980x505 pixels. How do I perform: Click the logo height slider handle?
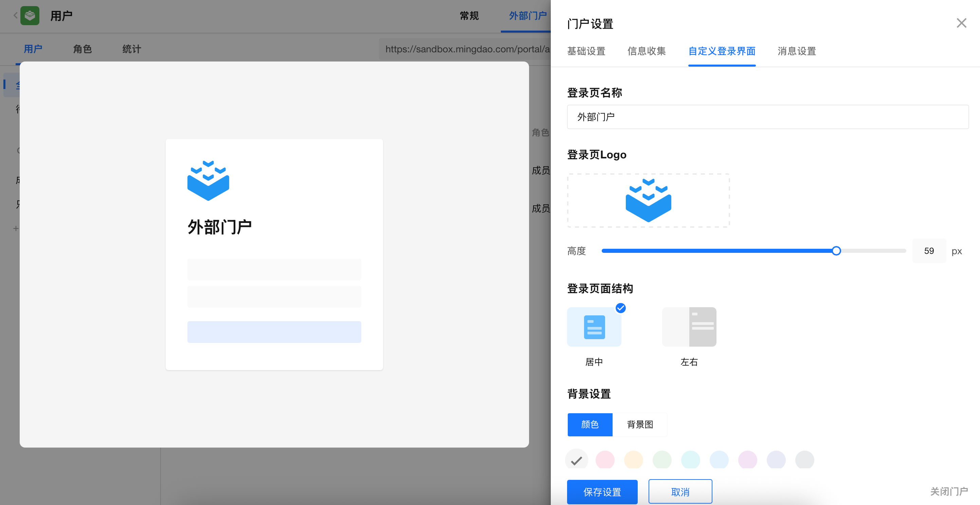[836, 250]
